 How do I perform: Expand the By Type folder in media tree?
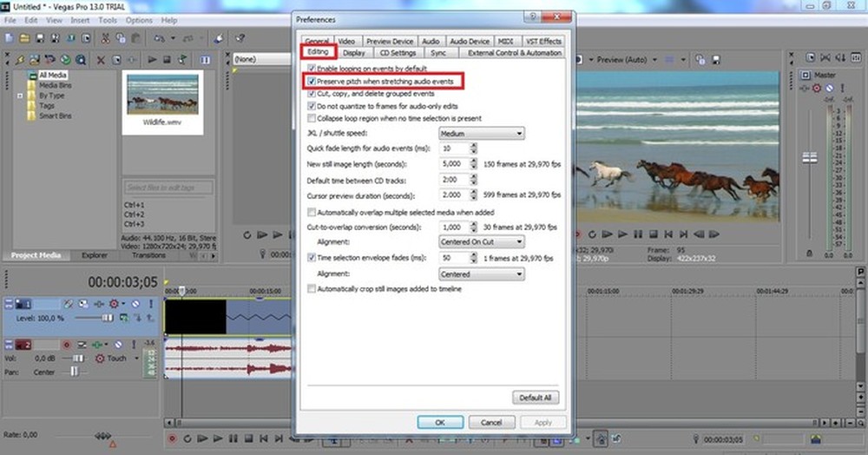tap(20, 96)
